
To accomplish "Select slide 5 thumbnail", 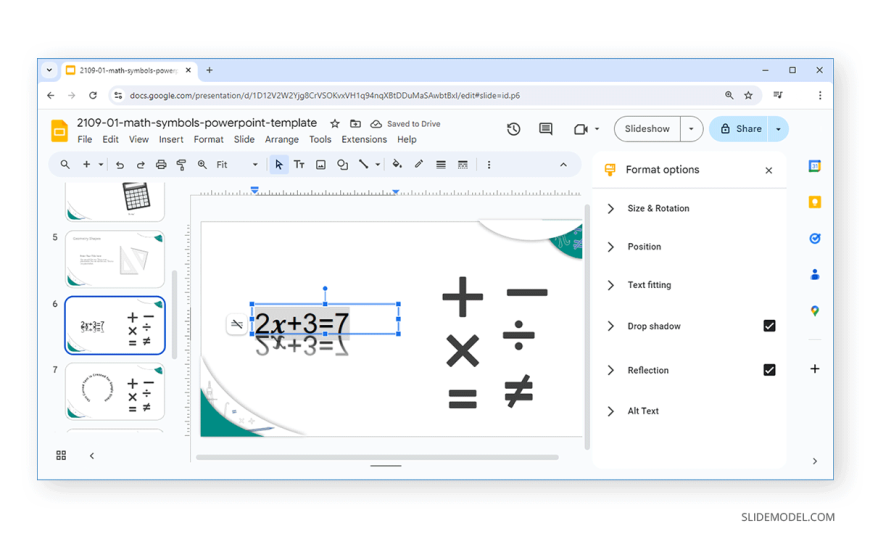I will coord(115,259).
